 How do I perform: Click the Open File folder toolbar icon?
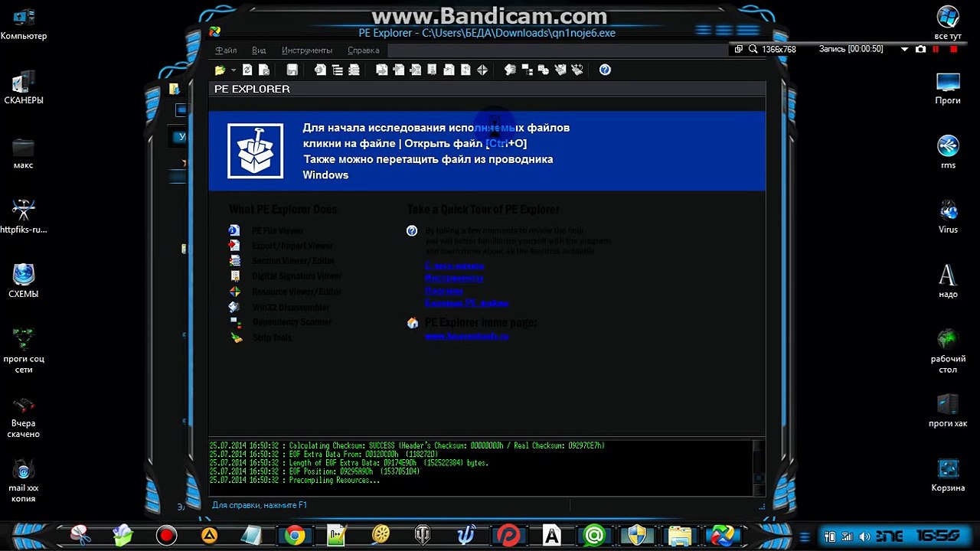click(x=220, y=70)
